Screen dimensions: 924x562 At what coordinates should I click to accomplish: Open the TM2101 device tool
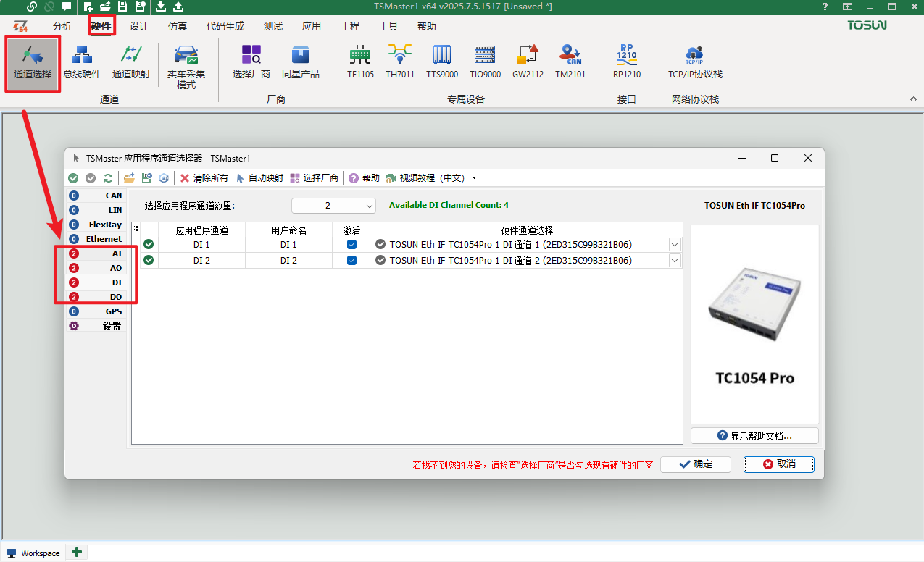click(570, 63)
